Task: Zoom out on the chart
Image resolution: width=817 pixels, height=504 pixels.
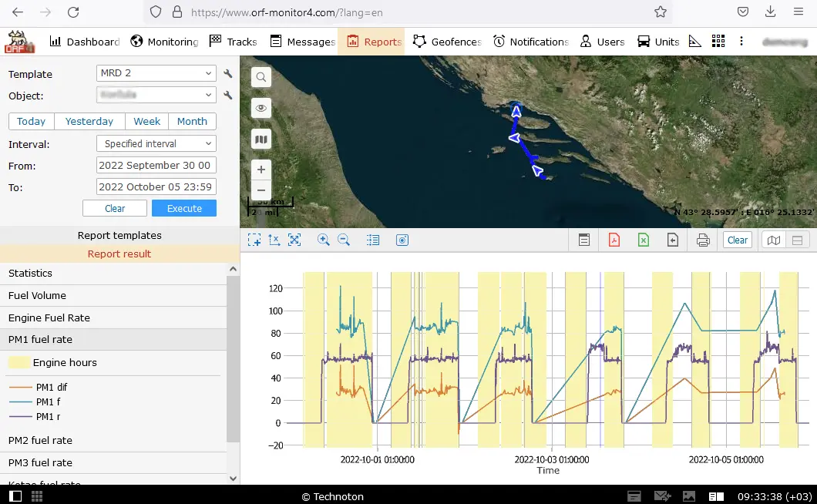Action: (344, 240)
